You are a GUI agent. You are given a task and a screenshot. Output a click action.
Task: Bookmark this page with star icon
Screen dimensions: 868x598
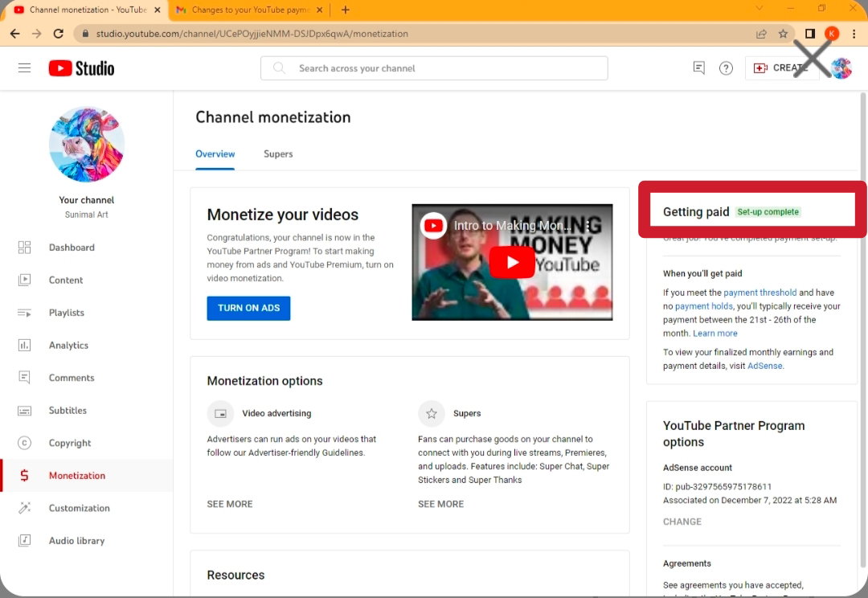click(783, 34)
